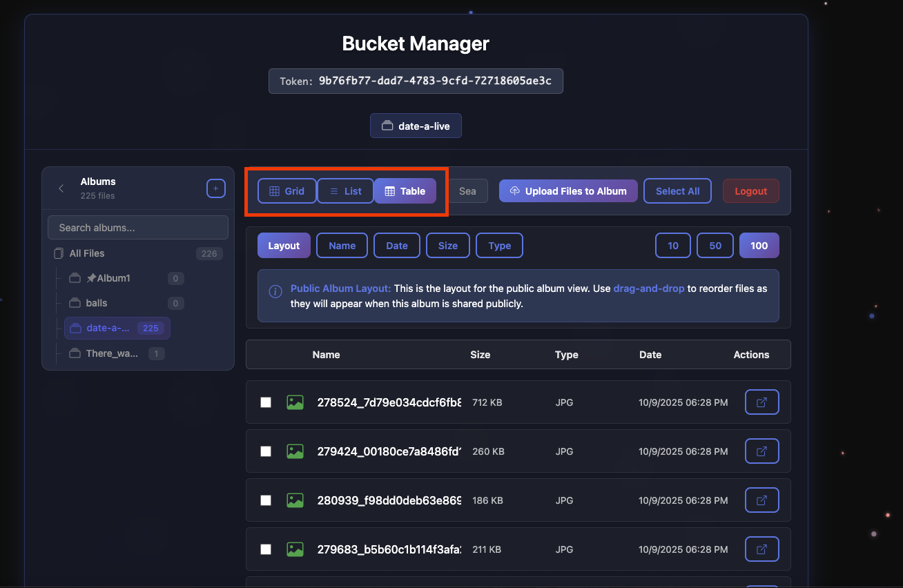Viewport: 903px width, 588px height.
Task: Show 50 files per page
Action: pyautogui.click(x=715, y=246)
